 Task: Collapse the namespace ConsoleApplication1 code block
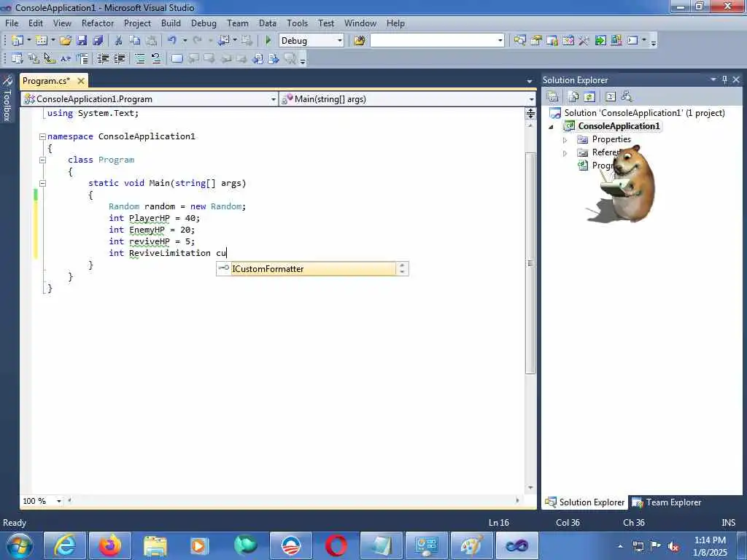pyautogui.click(x=42, y=136)
